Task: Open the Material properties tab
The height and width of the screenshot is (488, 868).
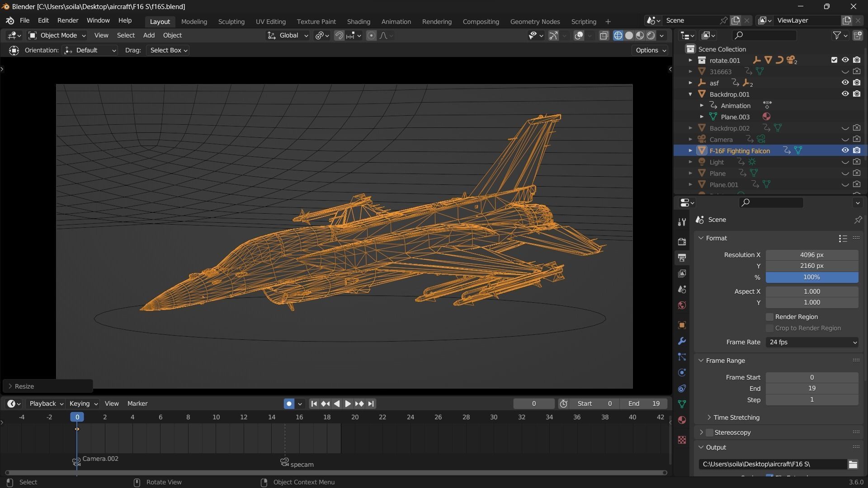Action: 682,420
